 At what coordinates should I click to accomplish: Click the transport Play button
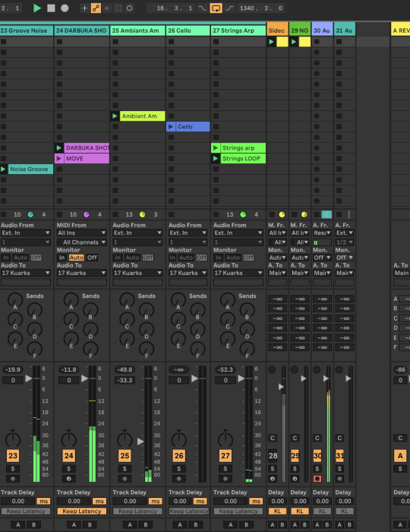[x=37, y=8]
